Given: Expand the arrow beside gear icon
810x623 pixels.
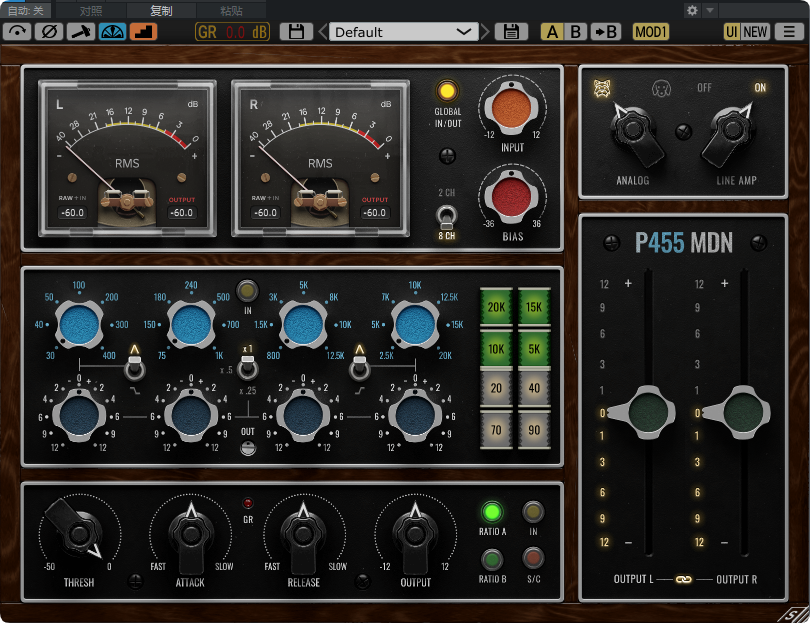Looking at the screenshot, I should (710, 10).
